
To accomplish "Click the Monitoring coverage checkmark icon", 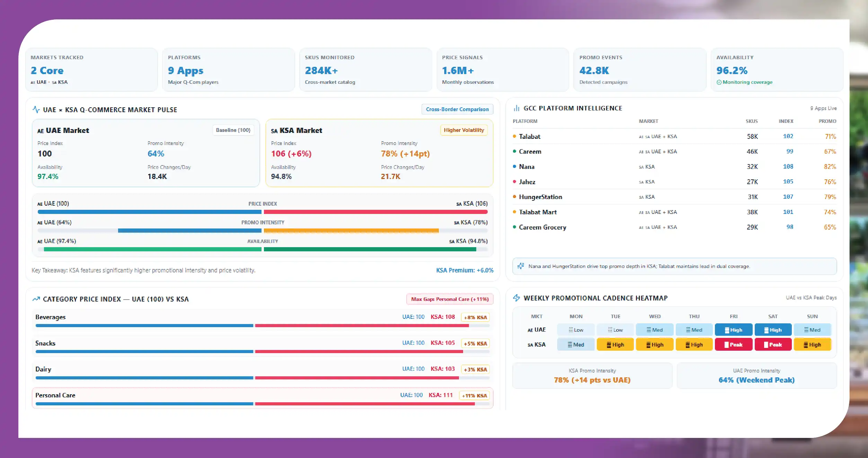I will pos(719,82).
